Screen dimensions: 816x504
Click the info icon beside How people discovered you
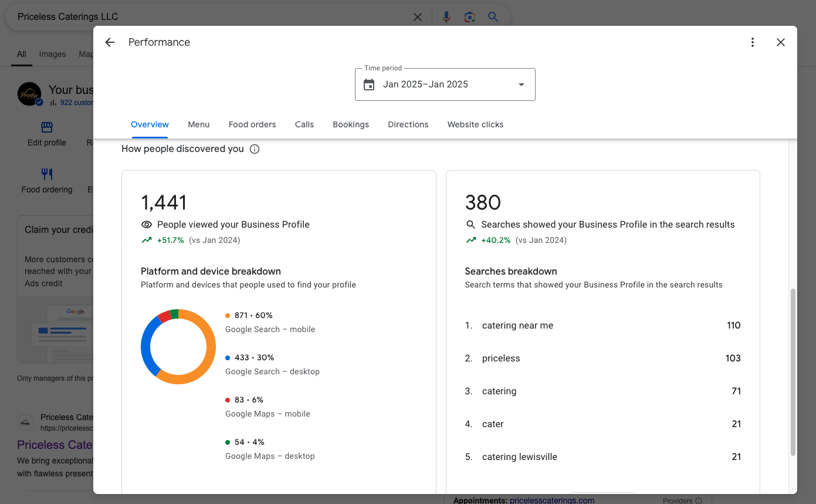pos(255,149)
